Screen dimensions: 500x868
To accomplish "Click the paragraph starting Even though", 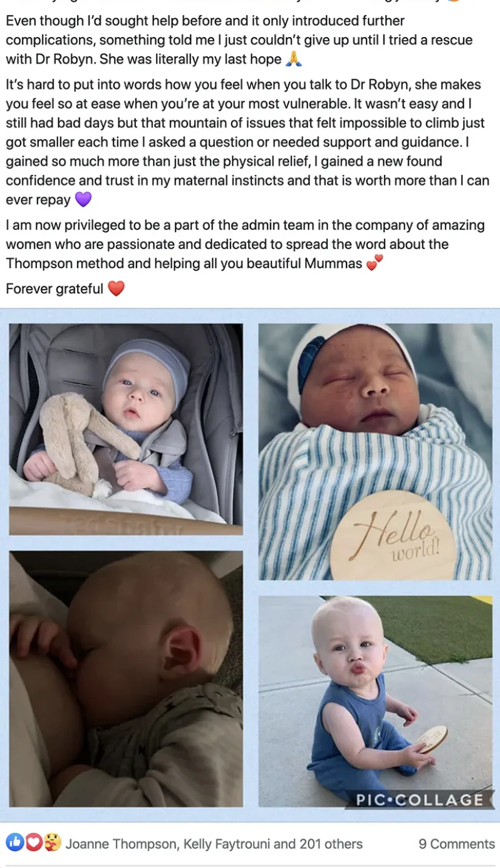I will [240, 40].
